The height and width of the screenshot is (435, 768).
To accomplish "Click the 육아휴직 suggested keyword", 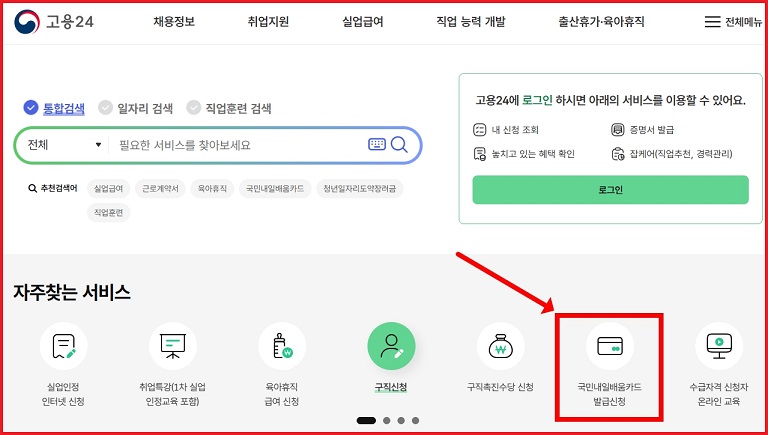I will coord(212,189).
